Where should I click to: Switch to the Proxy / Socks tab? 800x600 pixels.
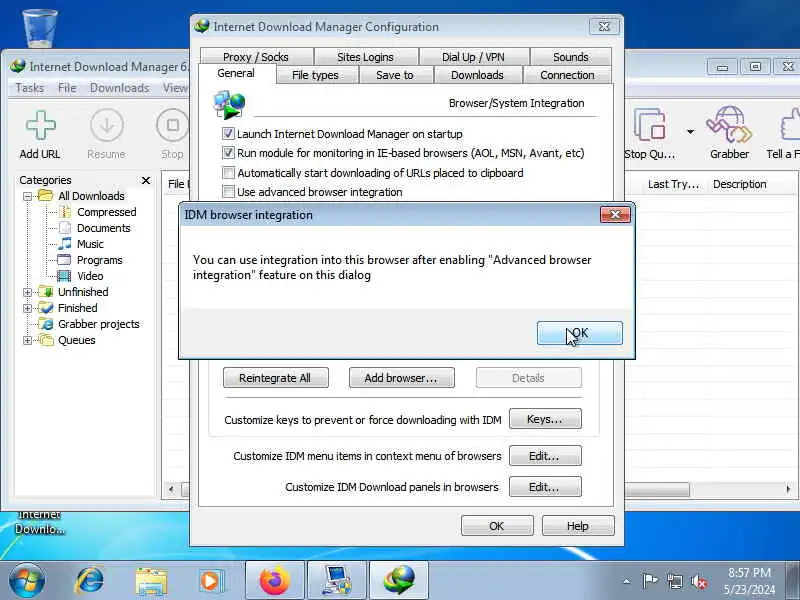256,57
